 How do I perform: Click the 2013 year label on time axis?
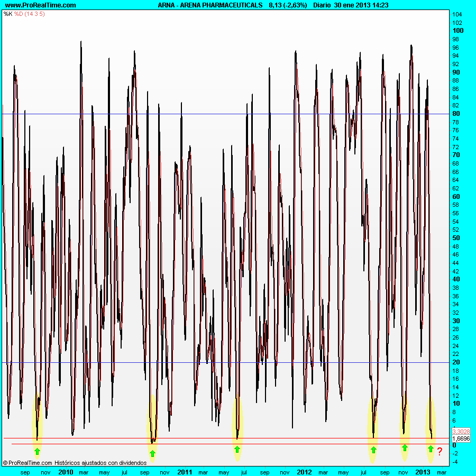(423, 472)
